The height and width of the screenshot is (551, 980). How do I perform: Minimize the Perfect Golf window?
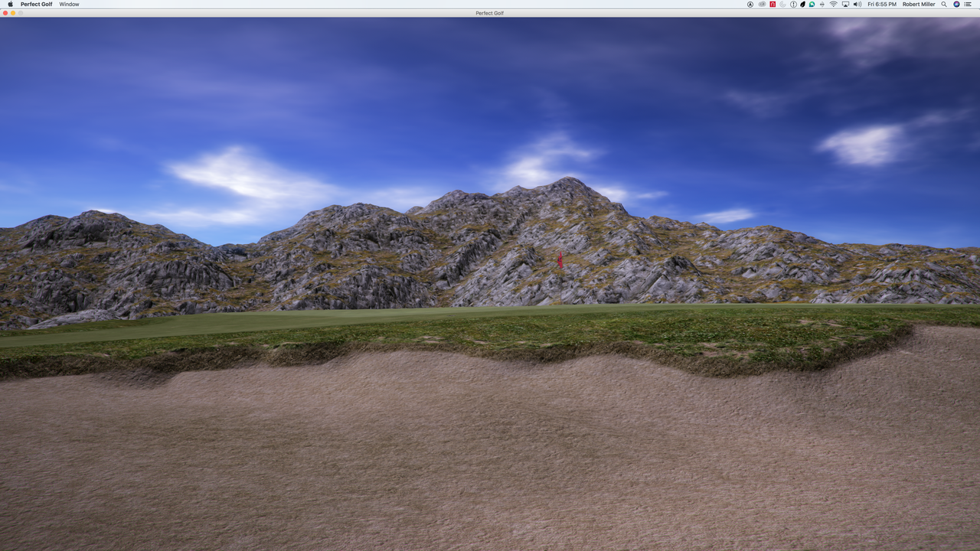(12, 13)
